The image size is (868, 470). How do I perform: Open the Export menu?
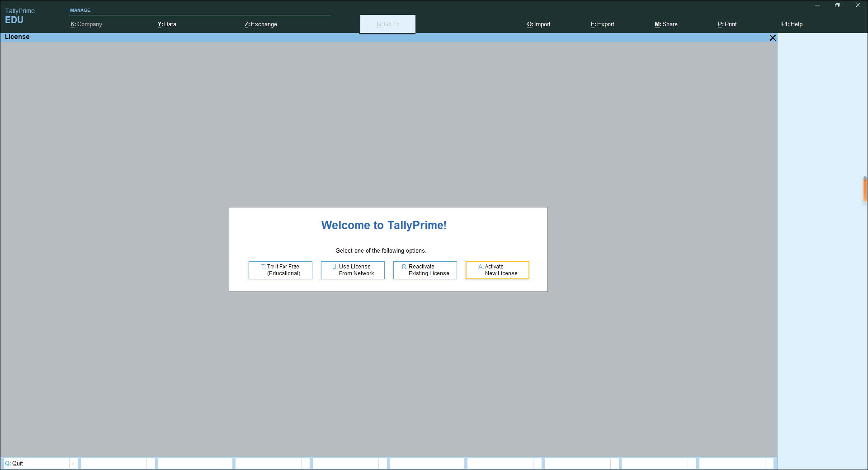[602, 24]
